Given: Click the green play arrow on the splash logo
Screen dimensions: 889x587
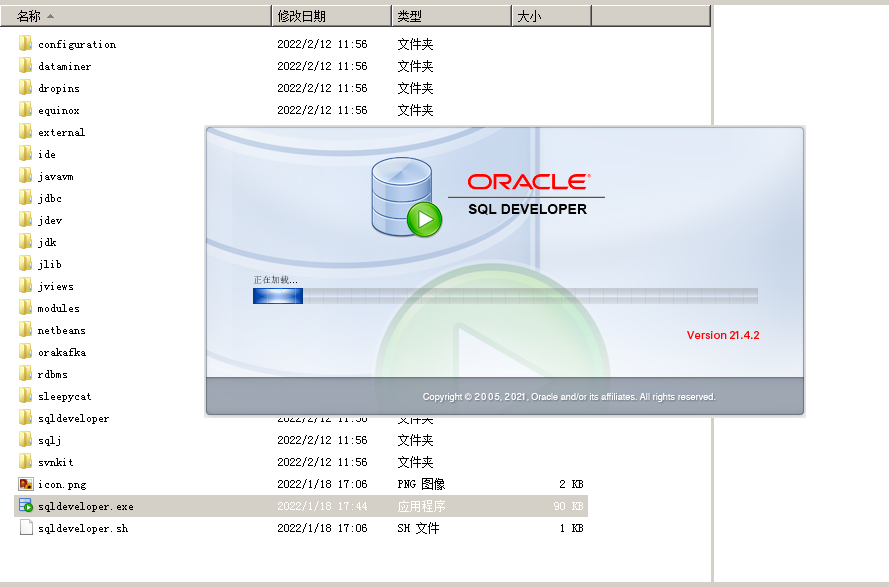Looking at the screenshot, I should click(424, 216).
